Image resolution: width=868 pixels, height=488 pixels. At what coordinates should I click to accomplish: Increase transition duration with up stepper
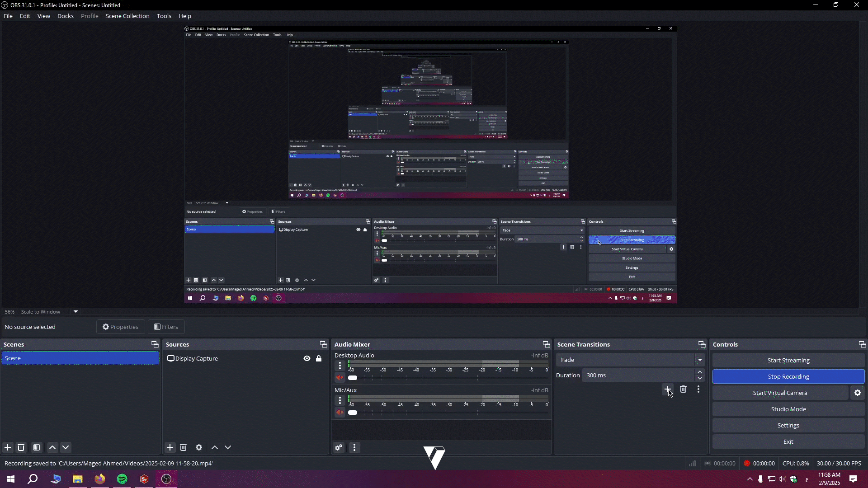[x=700, y=372]
